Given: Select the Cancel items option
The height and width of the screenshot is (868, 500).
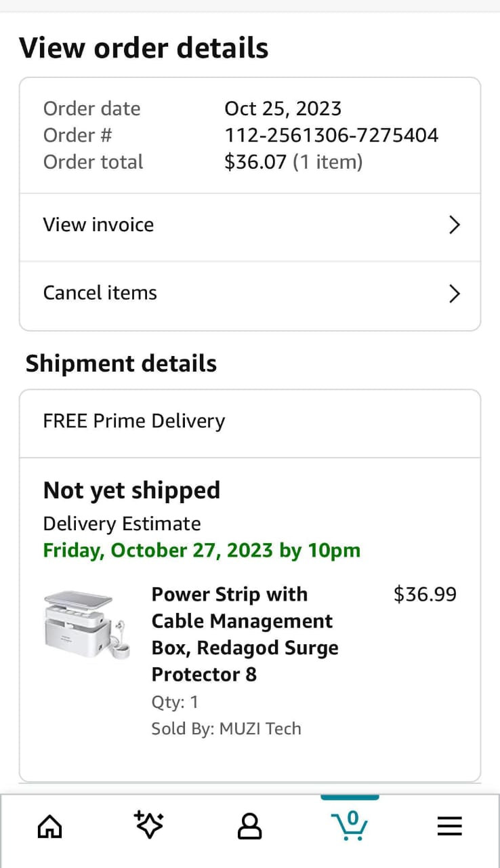Looking at the screenshot, I should (x=100, y=293).
